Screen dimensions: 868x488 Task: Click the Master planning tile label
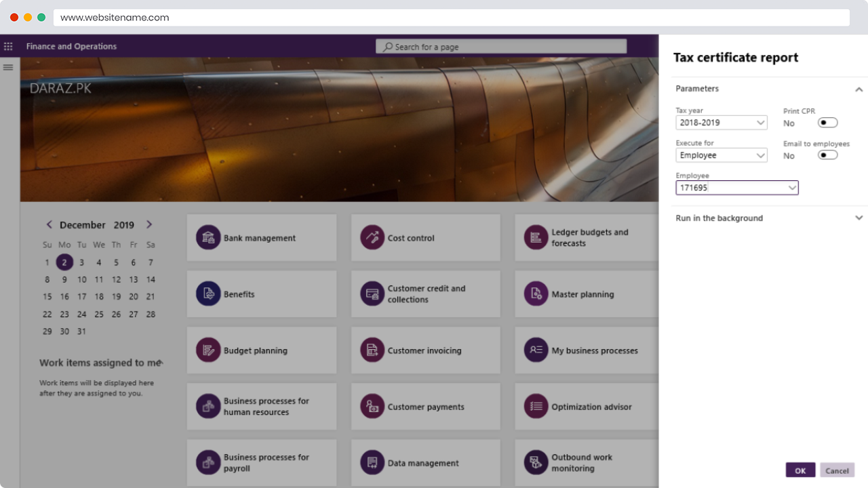pos(583,294)
